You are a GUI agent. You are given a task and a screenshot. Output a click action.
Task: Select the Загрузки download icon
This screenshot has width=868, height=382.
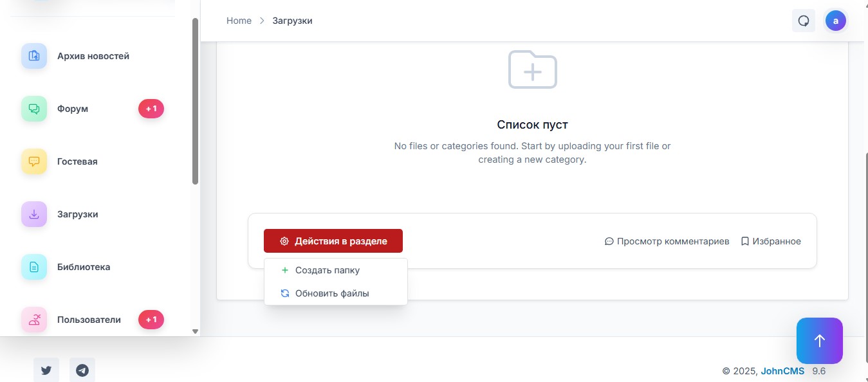coord(34,214)
